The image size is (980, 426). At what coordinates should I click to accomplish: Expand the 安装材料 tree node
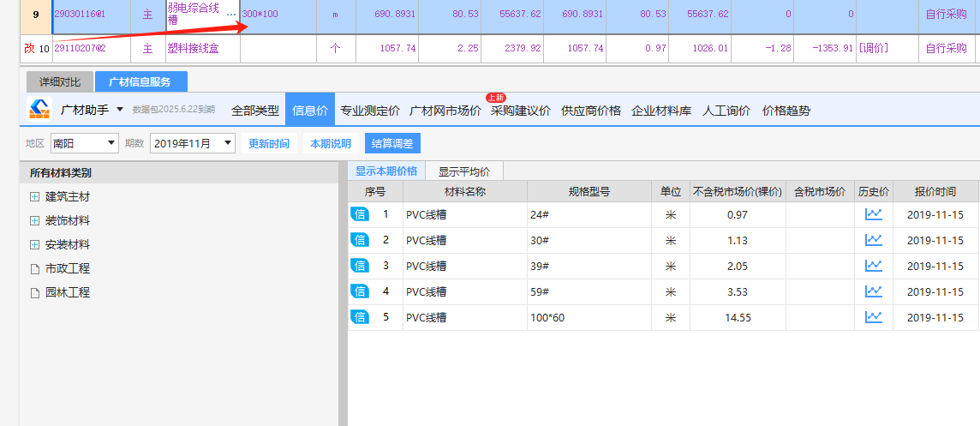pos(34,244)
